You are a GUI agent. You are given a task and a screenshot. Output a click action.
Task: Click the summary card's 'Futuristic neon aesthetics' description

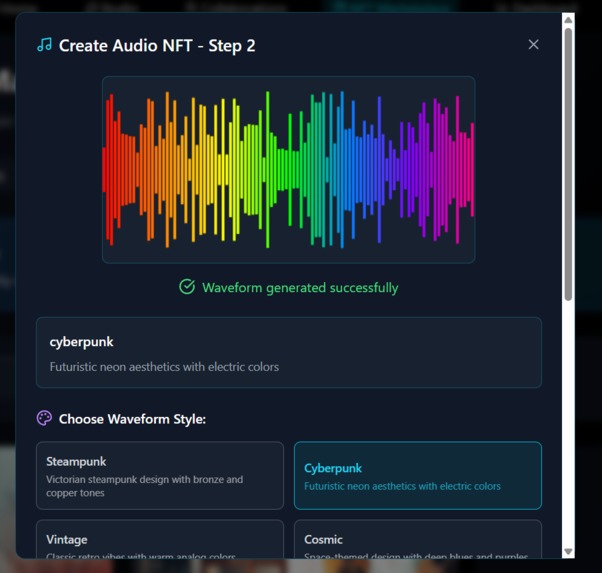(x=164, y=367)
